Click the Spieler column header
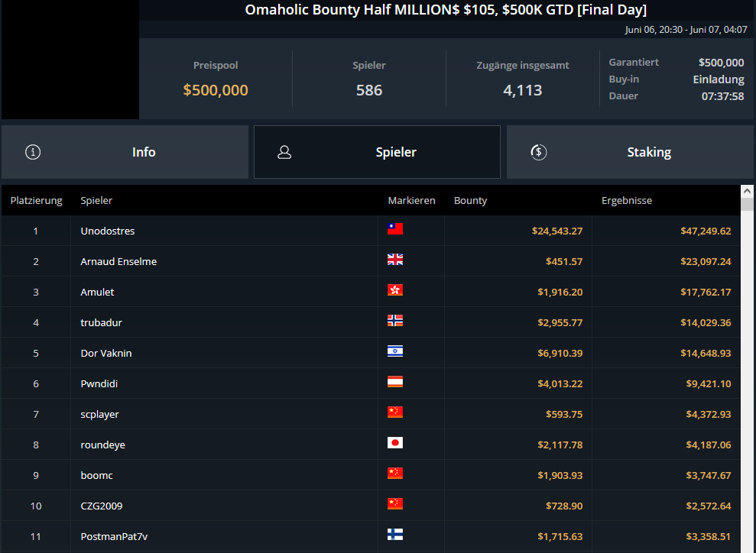The width and height of the screenshot is (756, 553). (x=96, y=200)
